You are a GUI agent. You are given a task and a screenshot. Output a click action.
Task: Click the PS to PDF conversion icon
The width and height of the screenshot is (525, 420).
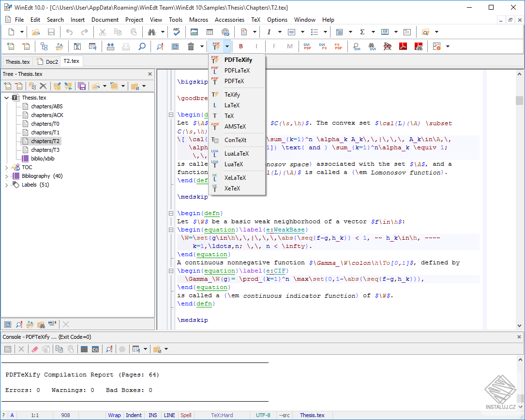pyautogui.click(x=338, y=46)
